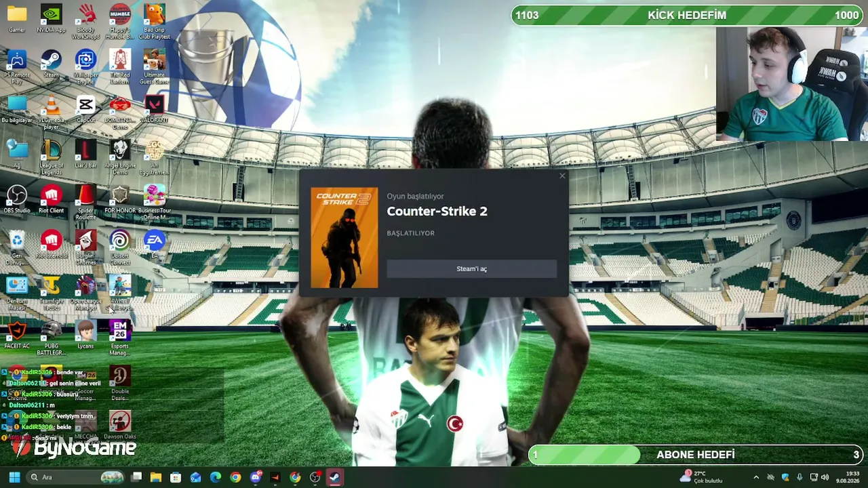Select the Burglin' Gnomes shortcut
The height and width of the screenshot is (488, 868).
click(85, 249)
